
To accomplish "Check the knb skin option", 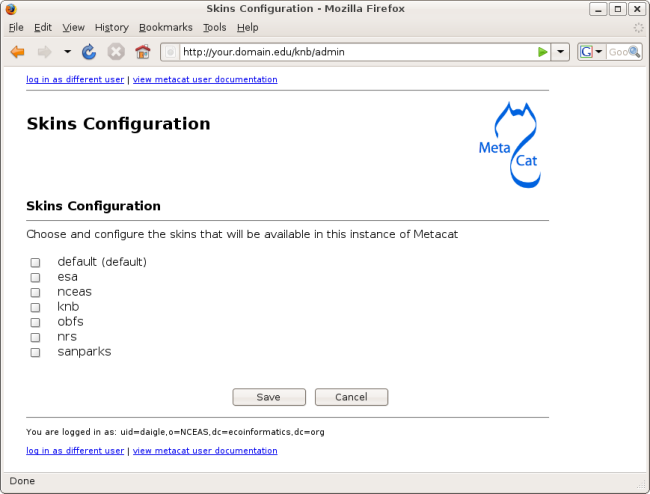I will pos(35,307).
